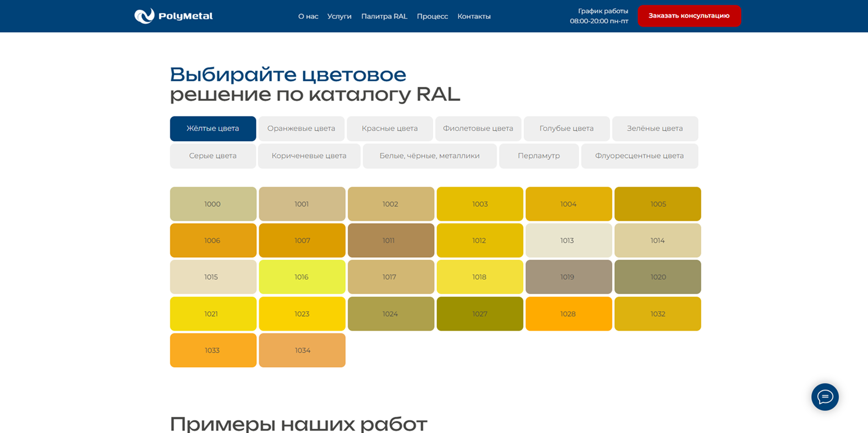Show Голубые цвета colors

click(567, 129)
